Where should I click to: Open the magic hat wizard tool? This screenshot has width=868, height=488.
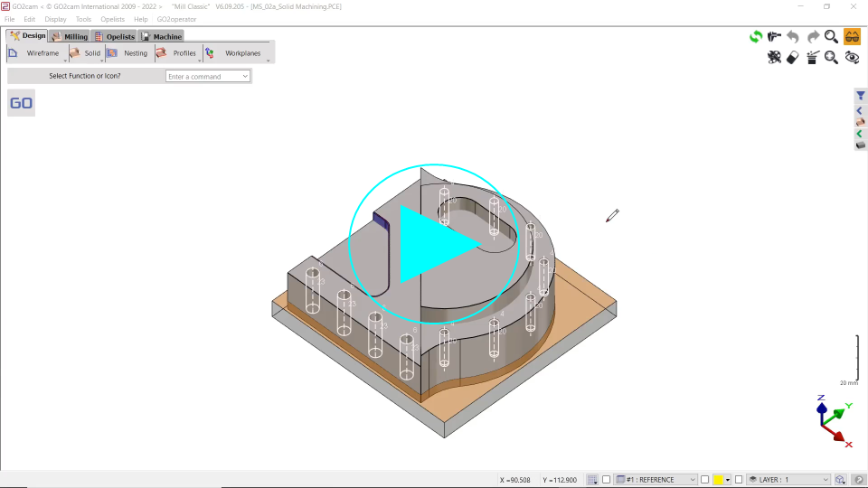click(x=813, y=58)
